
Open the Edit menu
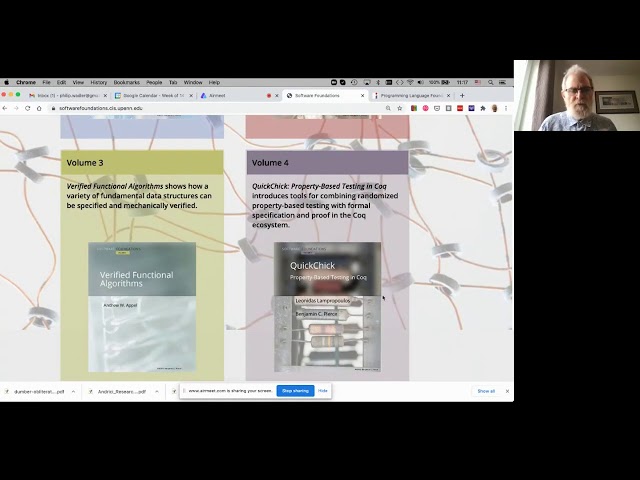pos(61,82)
